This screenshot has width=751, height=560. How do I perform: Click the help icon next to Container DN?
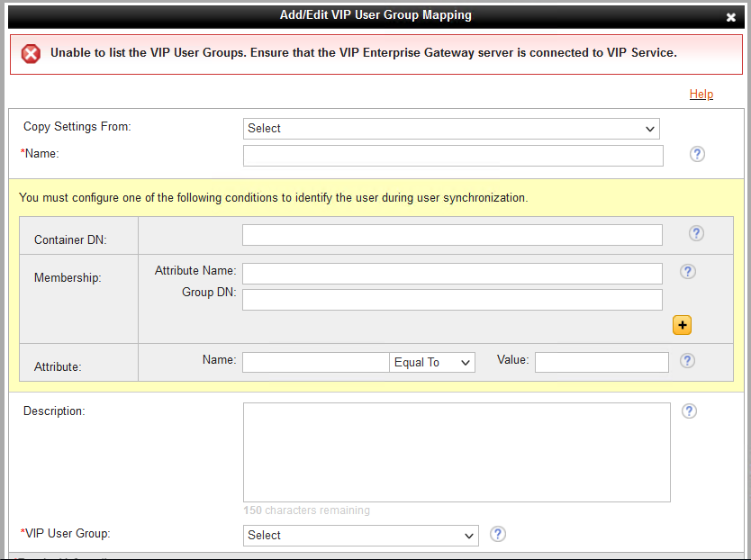pyautogui.click(x=696, y=233)
